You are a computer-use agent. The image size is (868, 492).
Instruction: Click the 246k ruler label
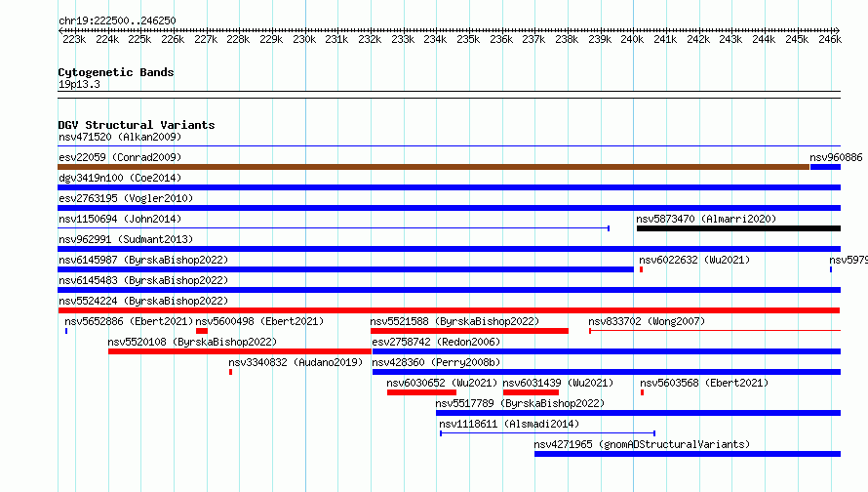830,39
